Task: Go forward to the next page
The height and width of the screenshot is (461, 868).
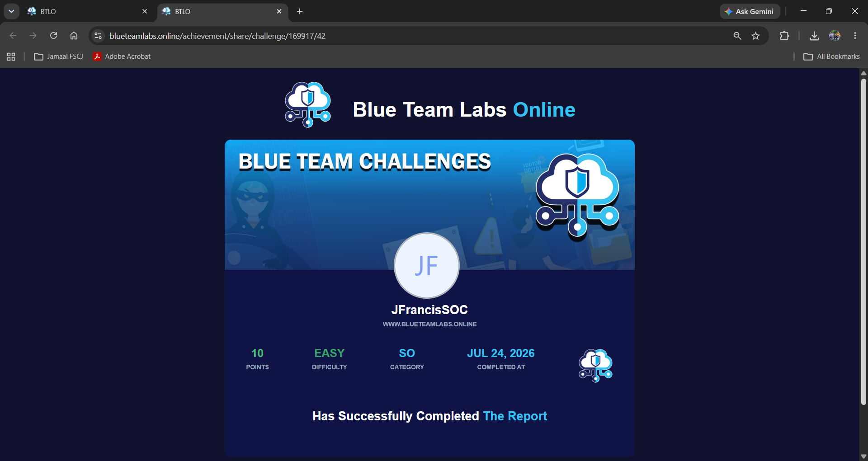Action: pos(33,36)
